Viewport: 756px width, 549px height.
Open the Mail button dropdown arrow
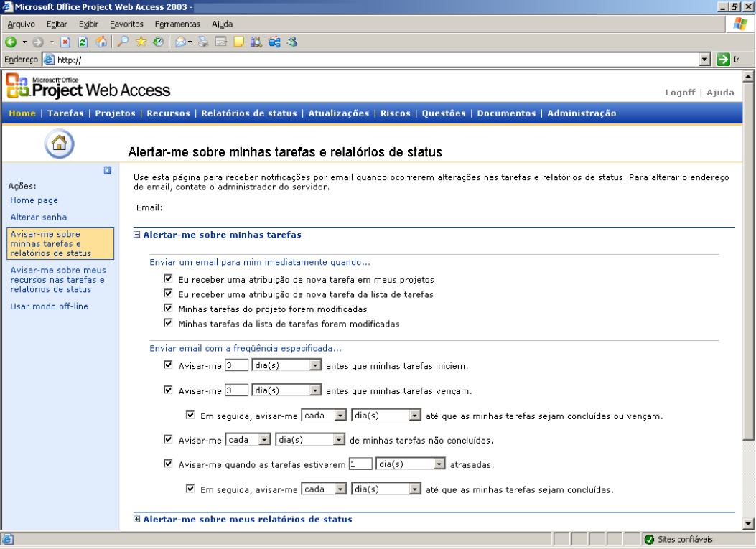coord(190,42)
